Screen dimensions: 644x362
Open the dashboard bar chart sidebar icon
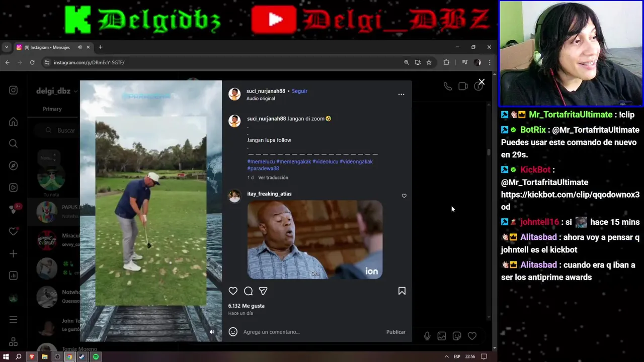[14, 276]
